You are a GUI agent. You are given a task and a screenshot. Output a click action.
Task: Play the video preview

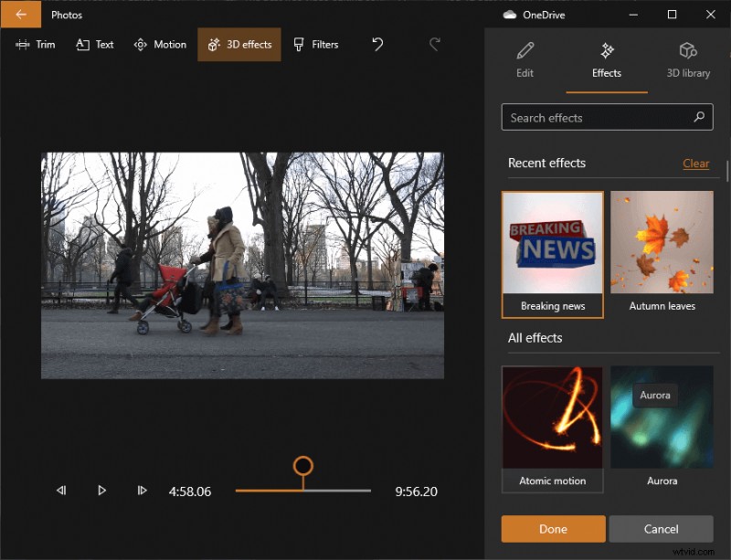[x=101, y=491]
